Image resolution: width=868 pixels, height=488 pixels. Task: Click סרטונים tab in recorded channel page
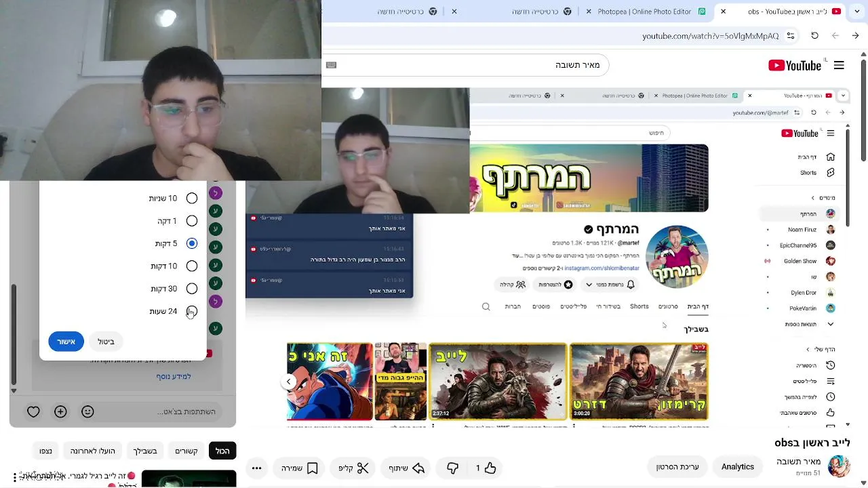pos(668,306)
